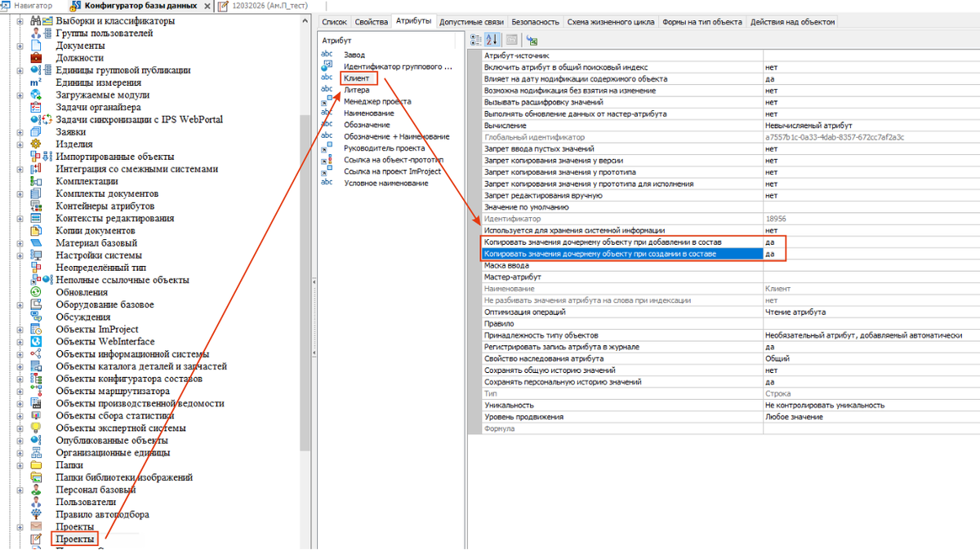
Task: Open the Допустимые связи tab
Action: click(x=472, y=22)
